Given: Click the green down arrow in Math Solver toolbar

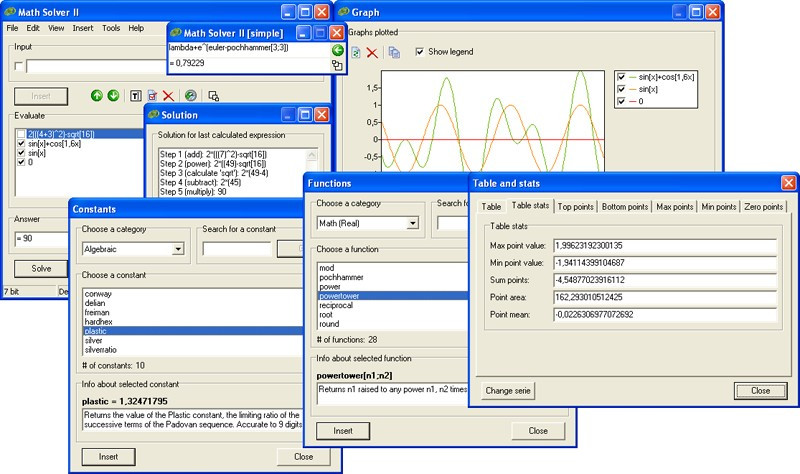Looking at the screenshot, I should [113, 95].
